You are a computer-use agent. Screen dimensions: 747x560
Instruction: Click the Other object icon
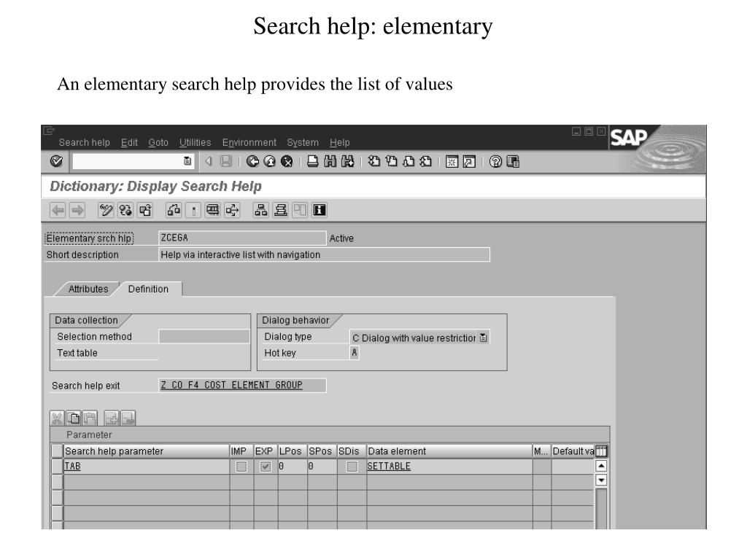[x=145, y=210]
